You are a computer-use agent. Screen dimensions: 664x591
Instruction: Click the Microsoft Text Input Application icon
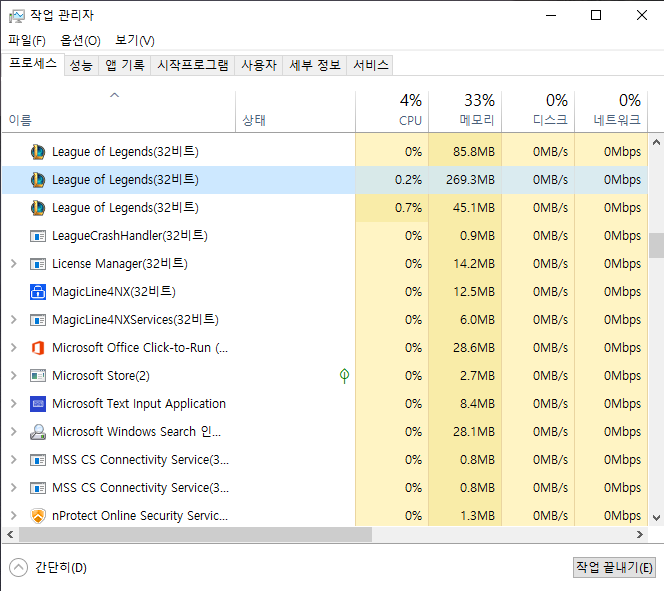click(38, 403)
